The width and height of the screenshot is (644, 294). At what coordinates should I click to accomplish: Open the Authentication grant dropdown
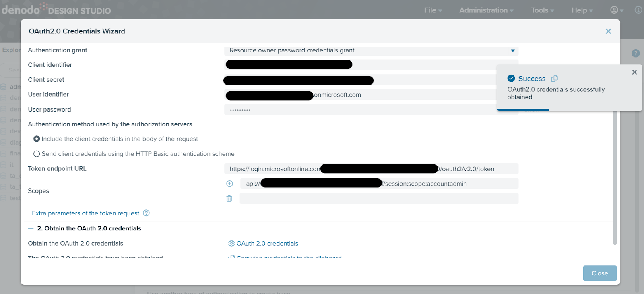tap(371, 50)
